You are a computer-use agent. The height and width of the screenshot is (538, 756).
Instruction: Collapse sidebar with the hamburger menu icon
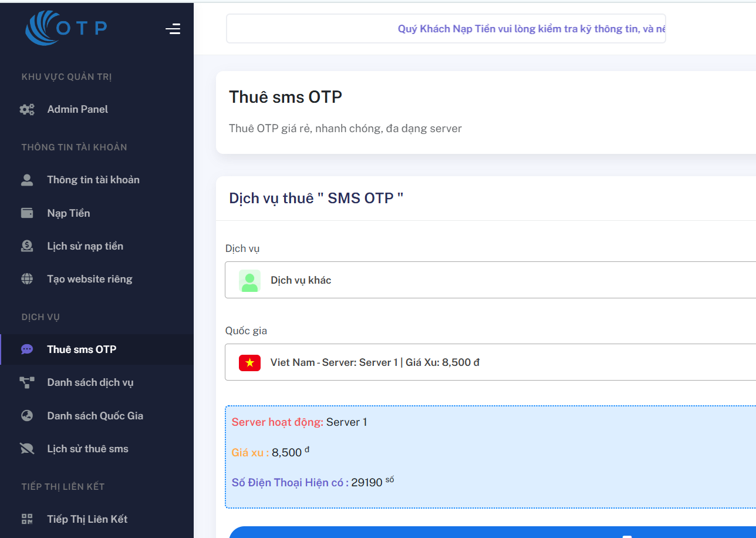[x=173, y=29]
